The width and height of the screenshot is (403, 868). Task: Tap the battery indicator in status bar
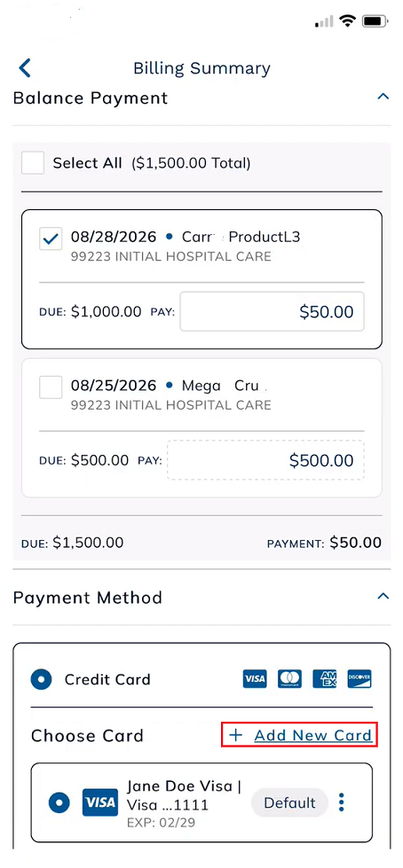[375, 21]
